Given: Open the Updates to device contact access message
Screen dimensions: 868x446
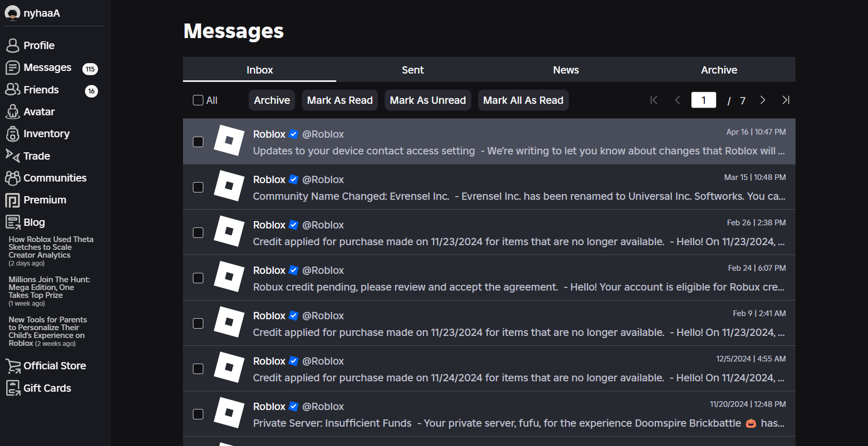Looking at the screenshot, I should 489,141.
